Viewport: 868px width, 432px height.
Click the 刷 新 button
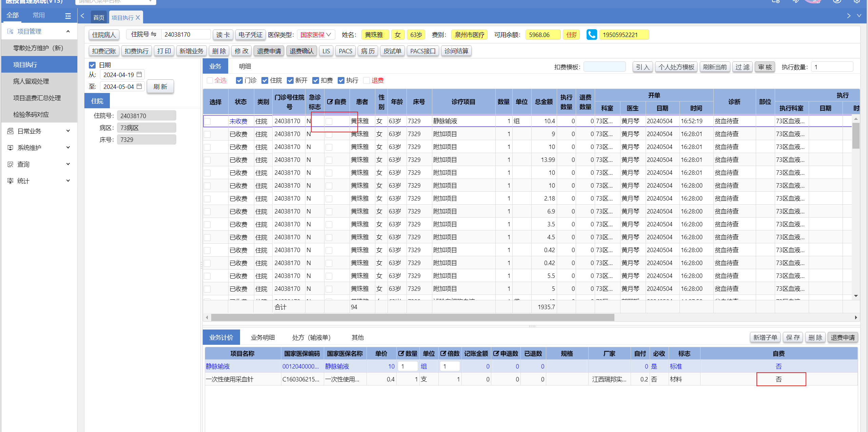(160, 87)
